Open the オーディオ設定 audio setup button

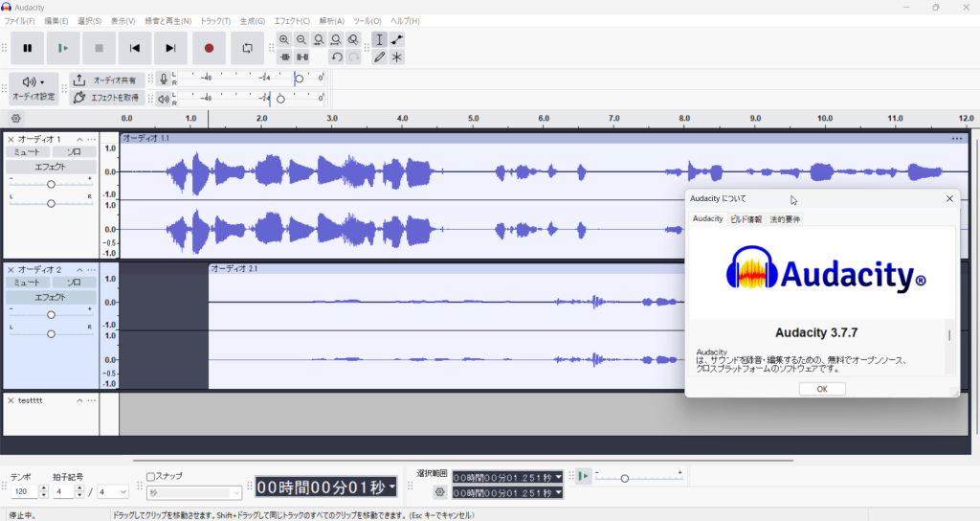[x=33, y=88]
